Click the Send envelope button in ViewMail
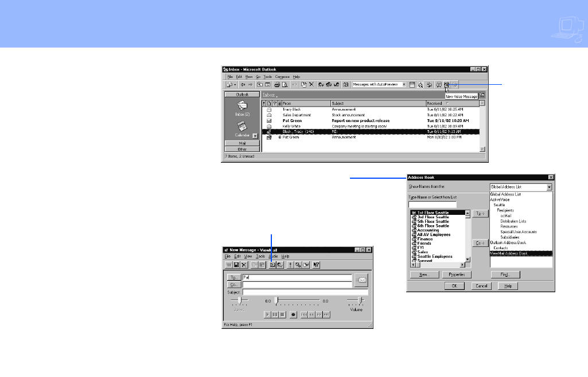 pyautogui.click(x=361, y=280)
